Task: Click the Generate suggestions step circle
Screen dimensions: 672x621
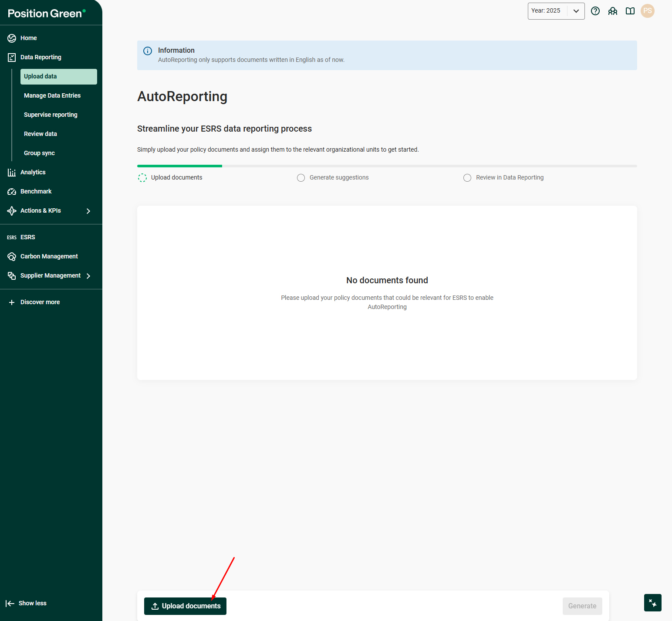Action: (301, 178)
